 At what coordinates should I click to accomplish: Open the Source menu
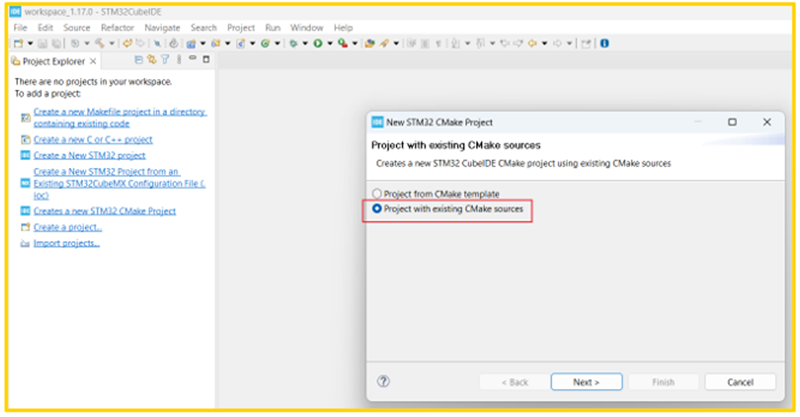pyautogui.click(x=77, y=28)
